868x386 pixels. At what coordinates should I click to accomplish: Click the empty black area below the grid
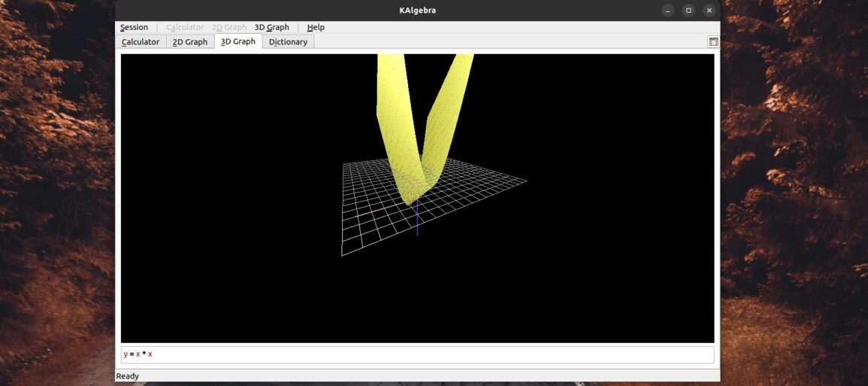click(x=417, y=301)
